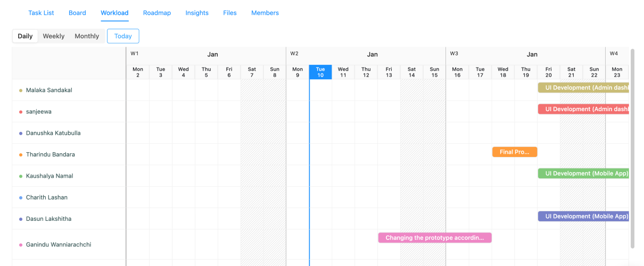Click the Wed 11 date header
This screenshot has width=644, height=266.
pyautogui.click(x=343, y=72)
